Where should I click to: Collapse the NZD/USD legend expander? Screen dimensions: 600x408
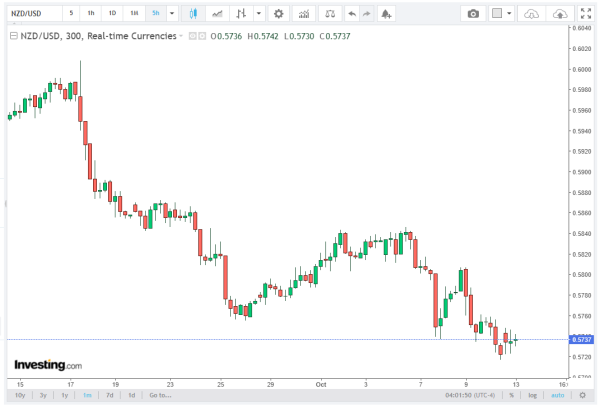click(12, 35)
